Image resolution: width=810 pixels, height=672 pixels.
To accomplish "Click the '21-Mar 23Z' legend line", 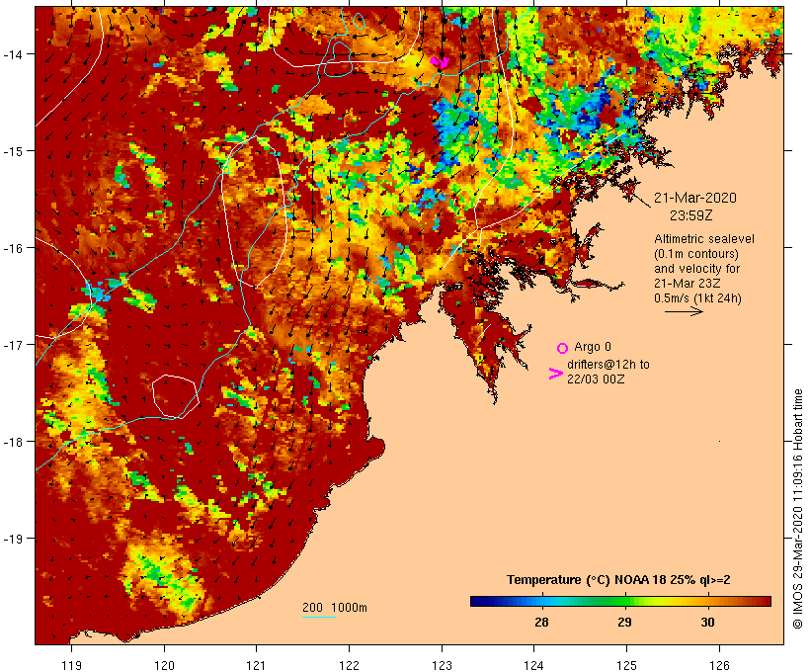I will (x=688, y=284).
